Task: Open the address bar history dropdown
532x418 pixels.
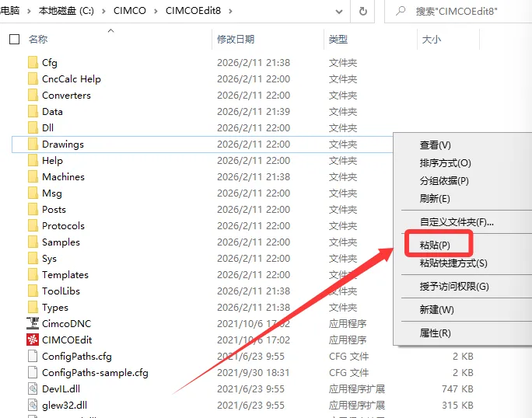Action: [x=338, y=12]
